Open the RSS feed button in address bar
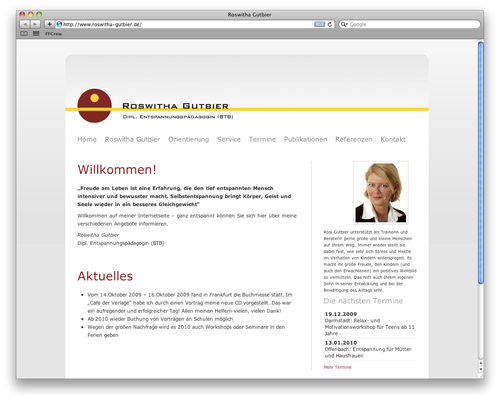 pyautogui.click(x=319, y=24)
